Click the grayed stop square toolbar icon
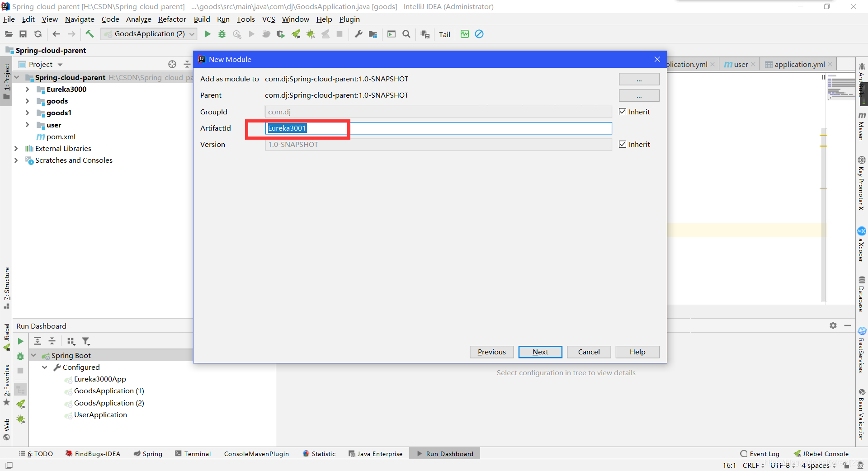 [340, 34]
